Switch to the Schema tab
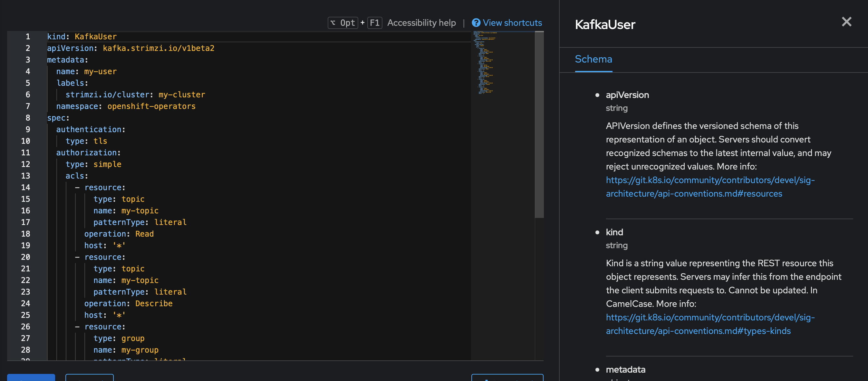Screen dimensions: 868x381 click(593, 59)
